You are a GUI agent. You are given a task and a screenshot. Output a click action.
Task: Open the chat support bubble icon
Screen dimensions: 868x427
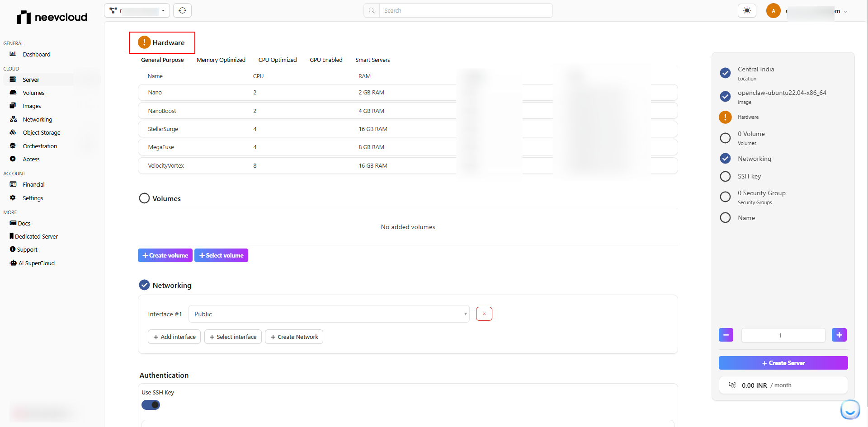850,410
